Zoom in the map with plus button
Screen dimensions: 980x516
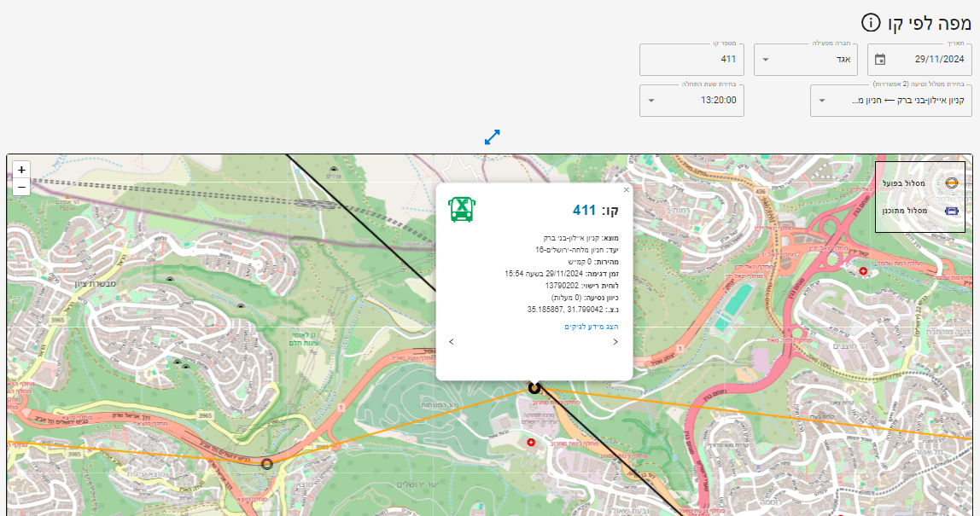point(21,170)
